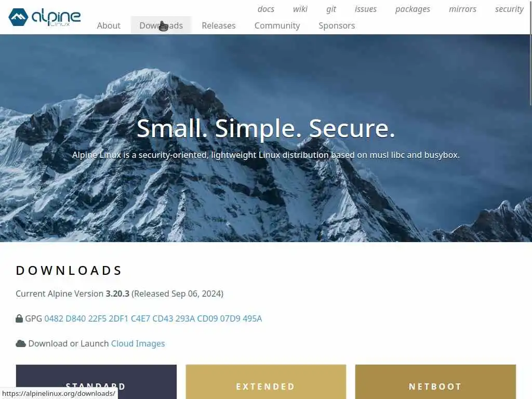
Task: Click the Alpine Linux logo
Action: (x=45, y=17)
